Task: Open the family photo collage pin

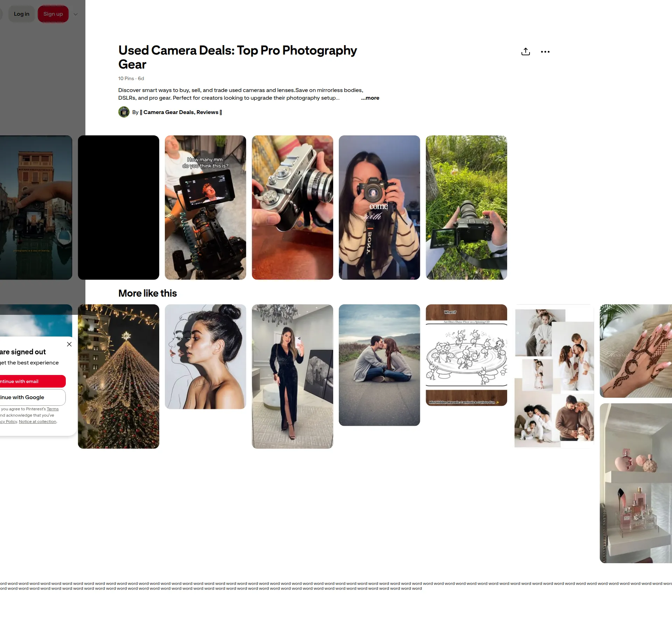Action: coord(554,376)
